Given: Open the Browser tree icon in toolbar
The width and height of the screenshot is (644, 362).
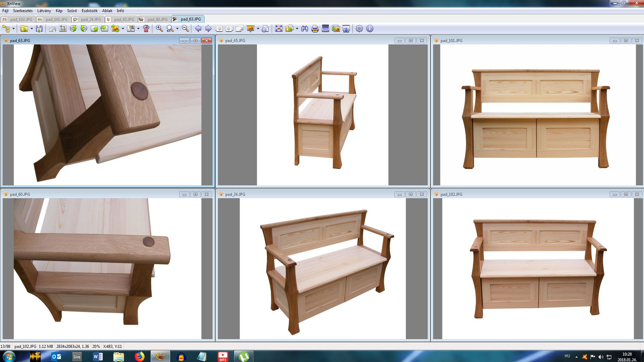Looking at the screenshot, I should point(6,29).
